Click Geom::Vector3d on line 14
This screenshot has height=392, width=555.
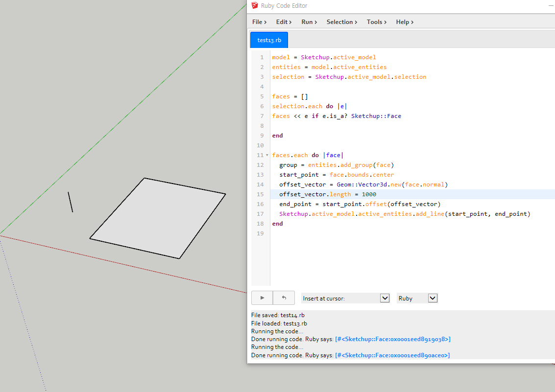click(362, 184)
